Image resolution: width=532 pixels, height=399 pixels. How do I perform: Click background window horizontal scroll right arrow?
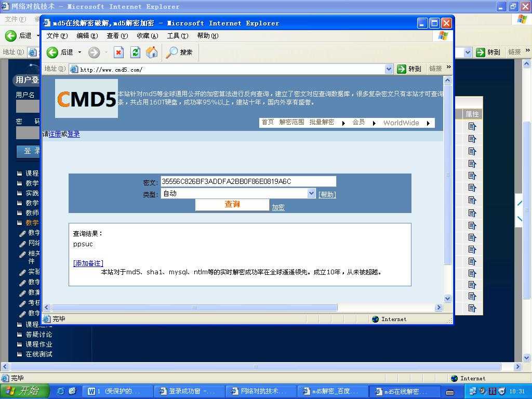pyautogui.click(x=518, y=366)
